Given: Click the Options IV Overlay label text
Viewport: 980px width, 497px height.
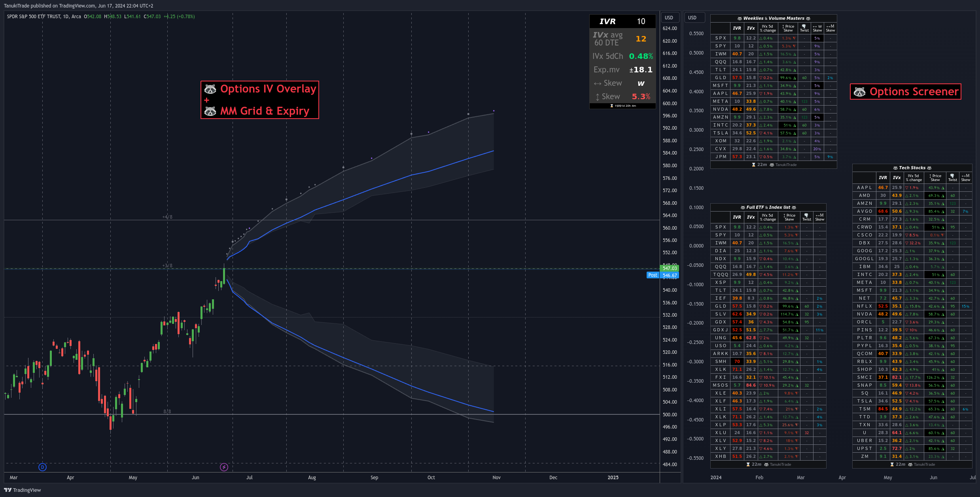Looking at the screenshot, I should (x=268, y=89).
